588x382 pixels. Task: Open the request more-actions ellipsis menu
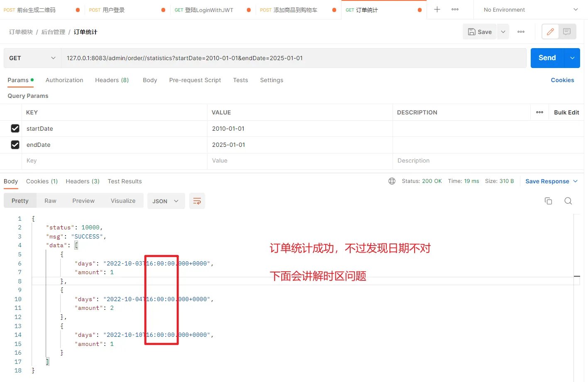(521, 32)
